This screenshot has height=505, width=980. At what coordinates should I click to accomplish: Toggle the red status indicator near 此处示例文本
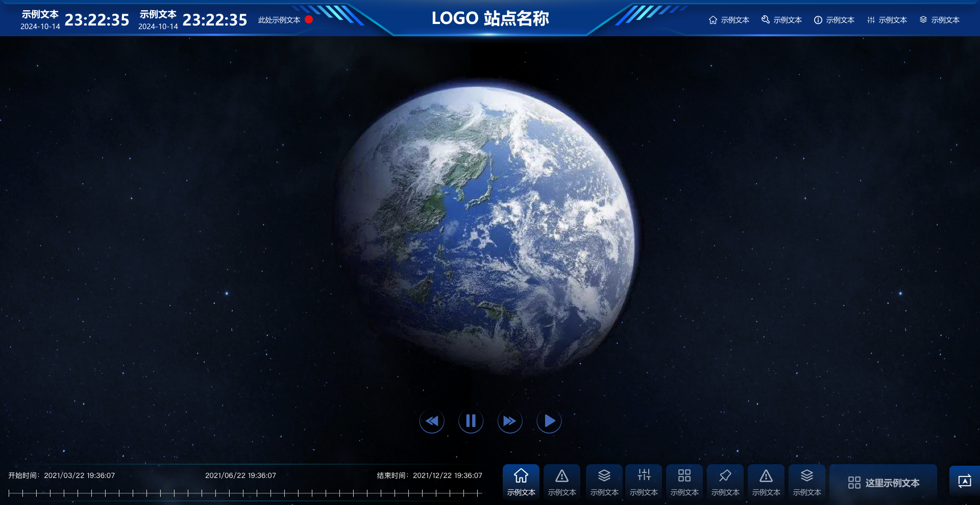tap(308, 19)
